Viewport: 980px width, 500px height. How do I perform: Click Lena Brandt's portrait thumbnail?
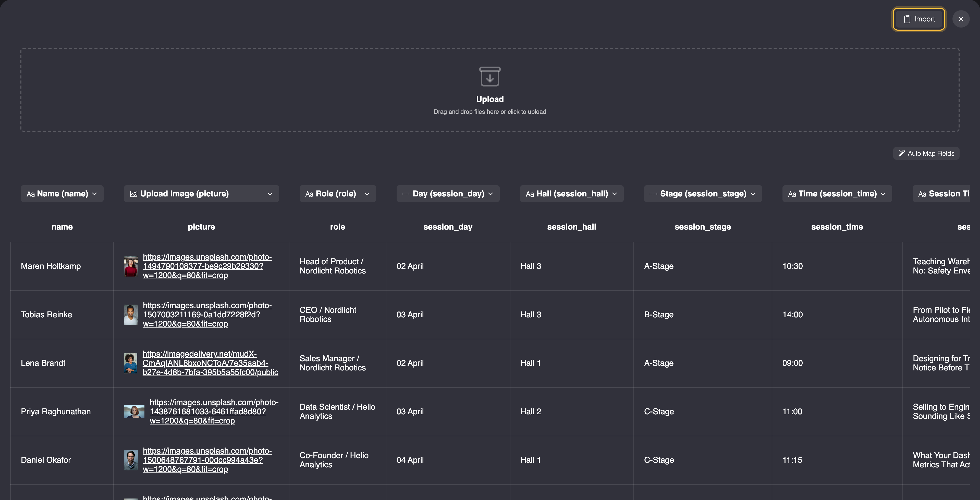tap(130, 363)
